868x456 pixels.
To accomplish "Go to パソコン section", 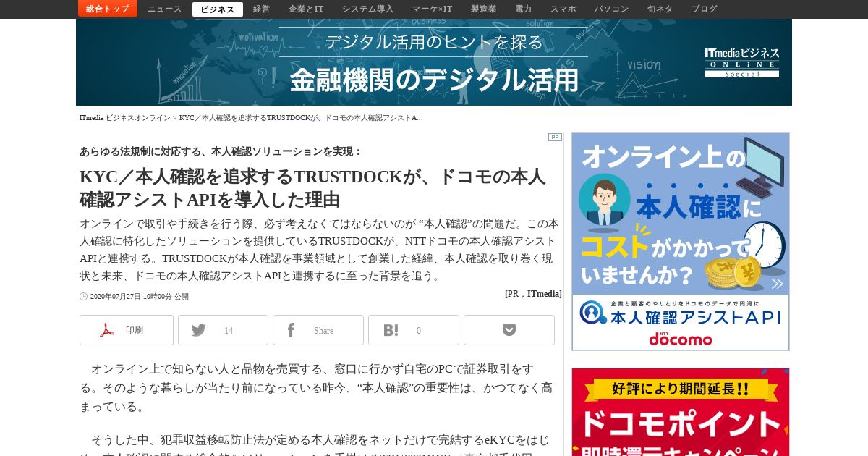I will 612,9.
